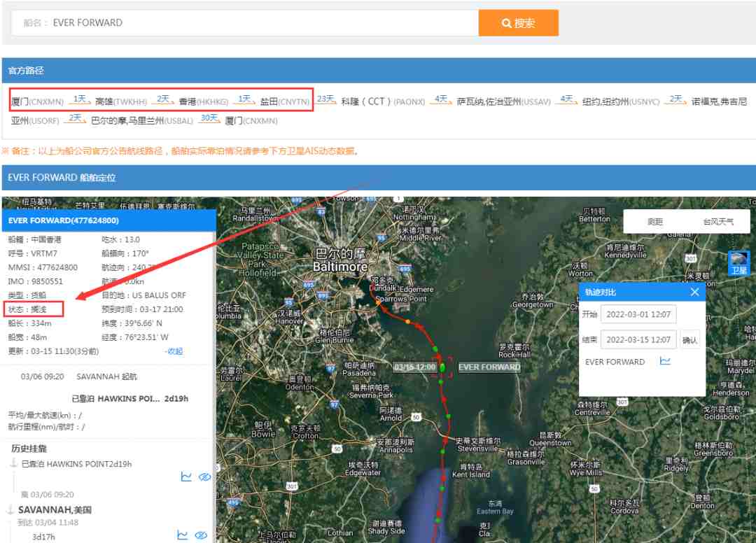Screen dimensions: 756x543
Task: Close the 轨迹对比 track comparison popup
Action: point(694,292)
